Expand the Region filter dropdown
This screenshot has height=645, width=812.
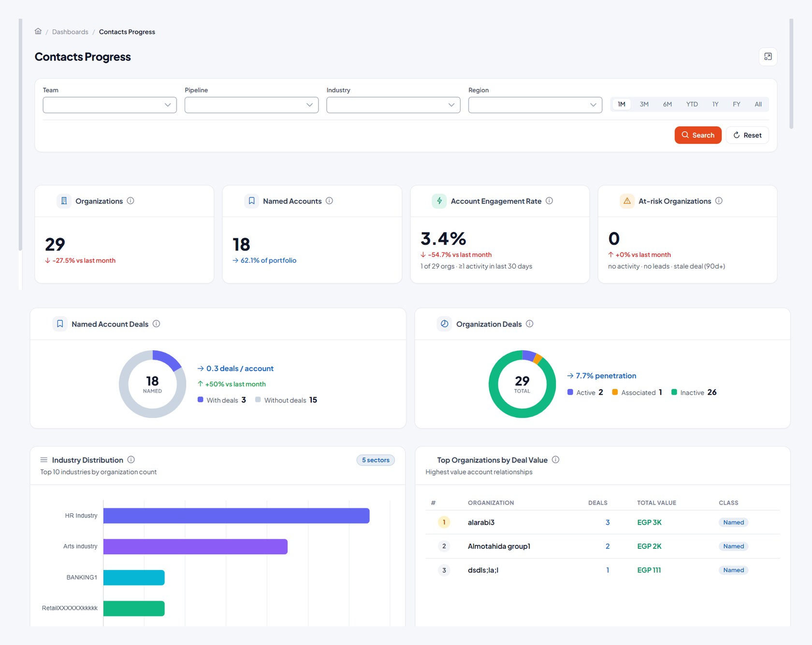coord(535,105)
